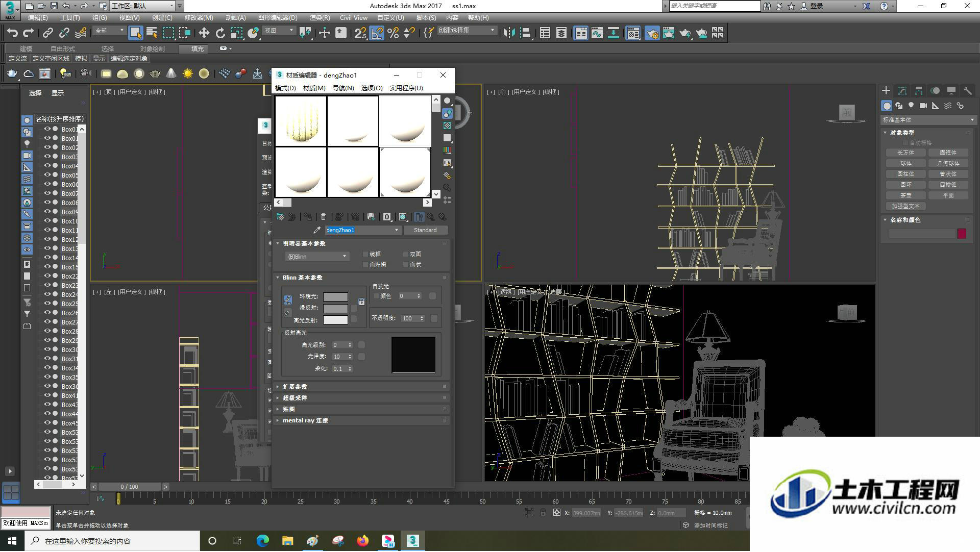This screenshot has height=552, width=980.
Task: Click the 环境光 ambient color swatch
Action: (335, 296)
